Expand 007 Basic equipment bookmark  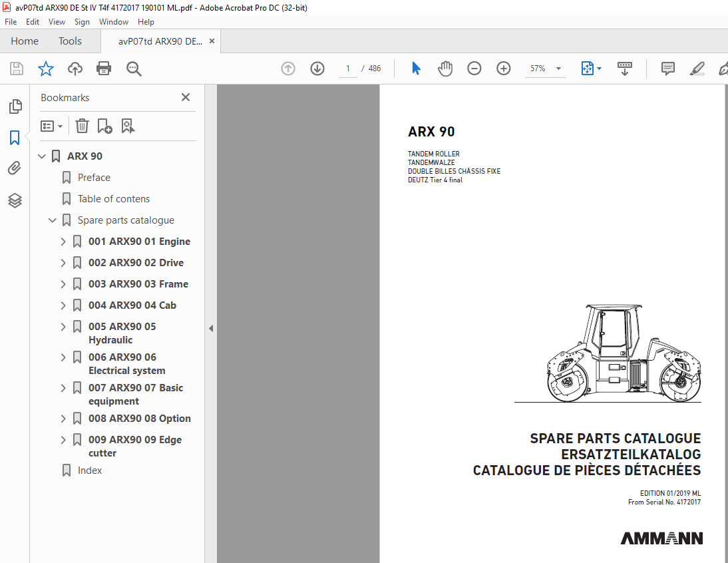point(63,389)
